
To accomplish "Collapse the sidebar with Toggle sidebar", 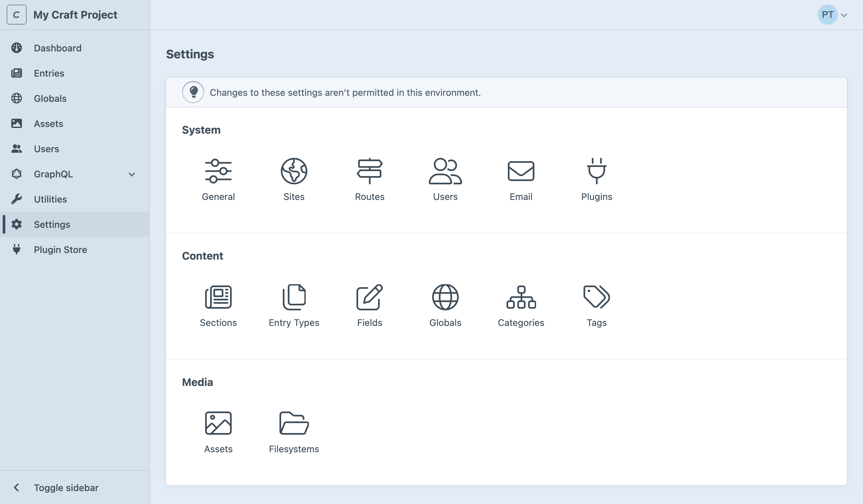I will coord(65,487).
